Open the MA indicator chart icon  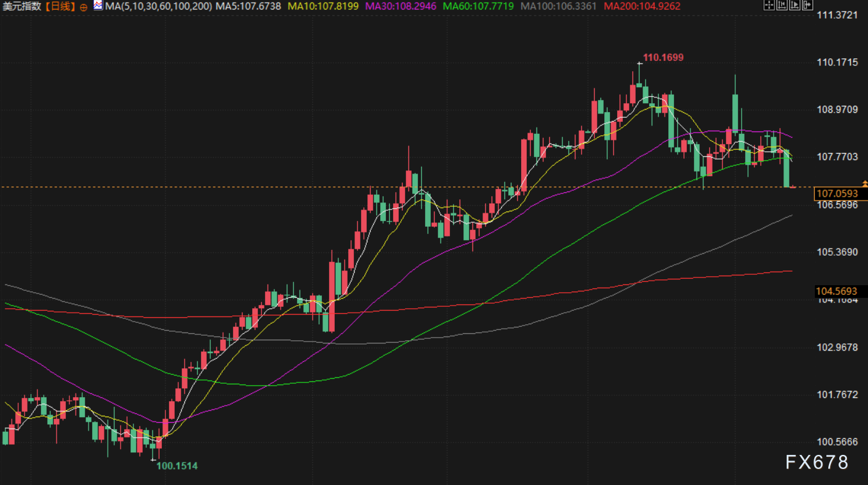(97, 6)
